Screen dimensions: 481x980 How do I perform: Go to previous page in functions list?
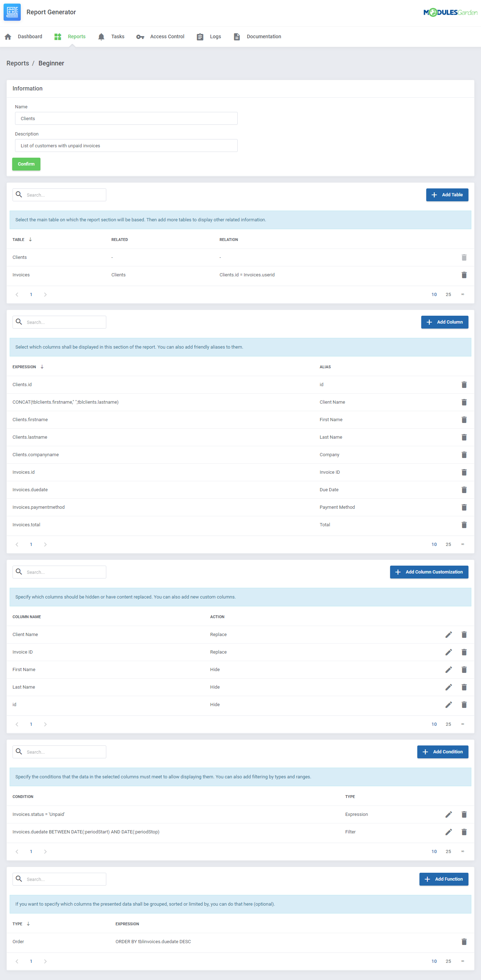point(17,961)
